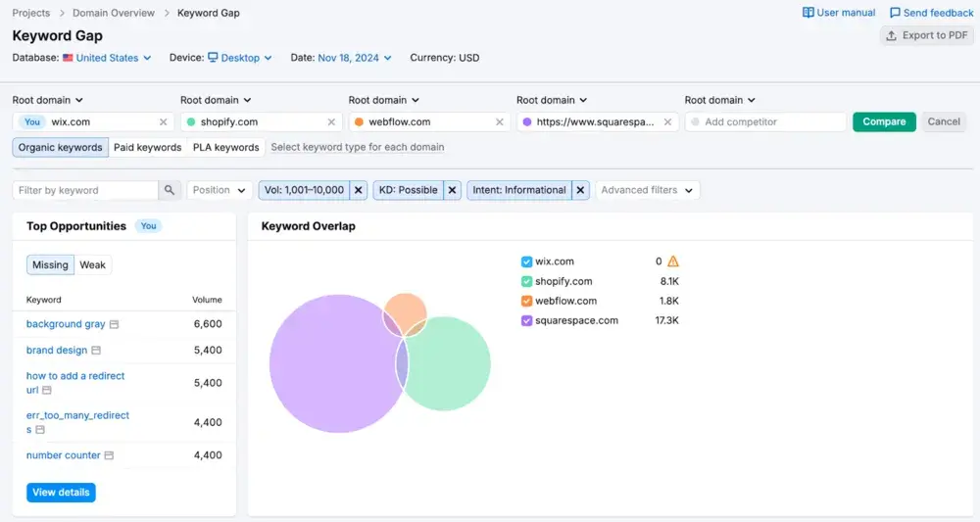
Task: Click the green Compare button
Action: pyautogui.click(x=884, y=121)
